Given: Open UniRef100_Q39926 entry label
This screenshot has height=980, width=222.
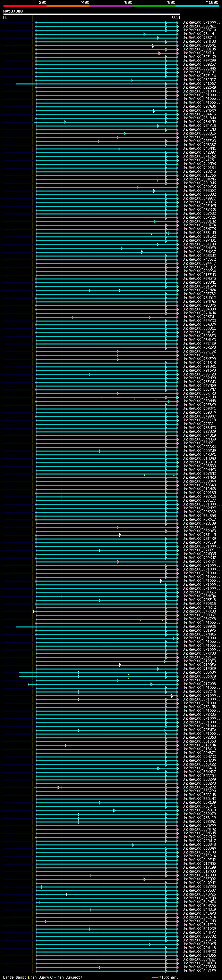Looking at the screenshot, I should 199,626.
